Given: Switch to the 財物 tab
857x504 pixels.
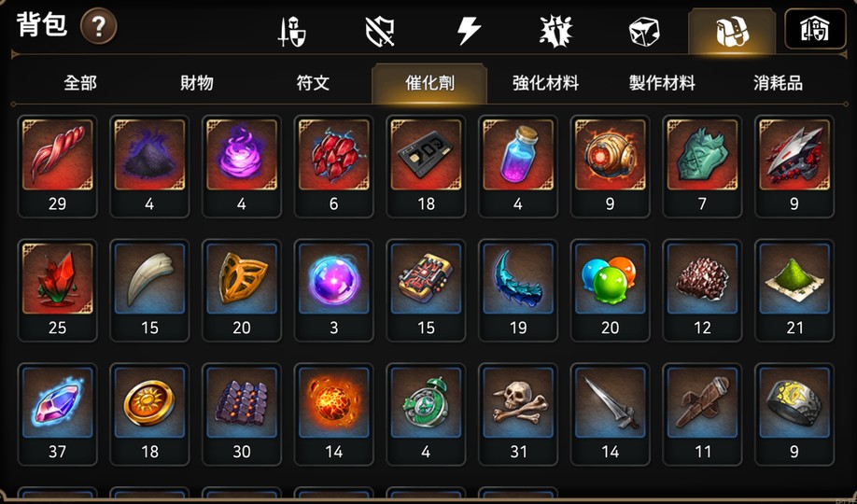Looking at the screenshot, I should click(x=197, y=83).
